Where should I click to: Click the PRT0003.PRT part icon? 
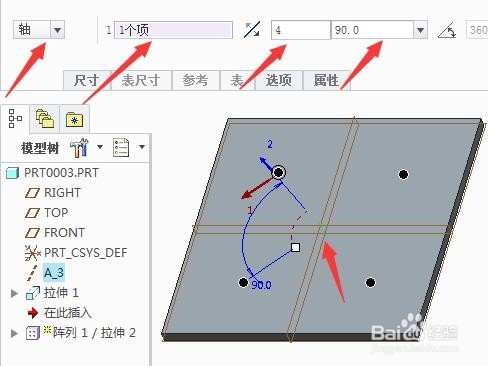(x=13, y=173)
